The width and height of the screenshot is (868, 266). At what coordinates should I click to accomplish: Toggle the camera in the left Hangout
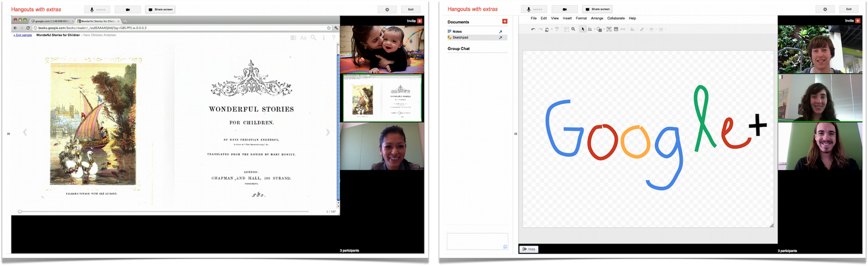[x=128, y=9]
